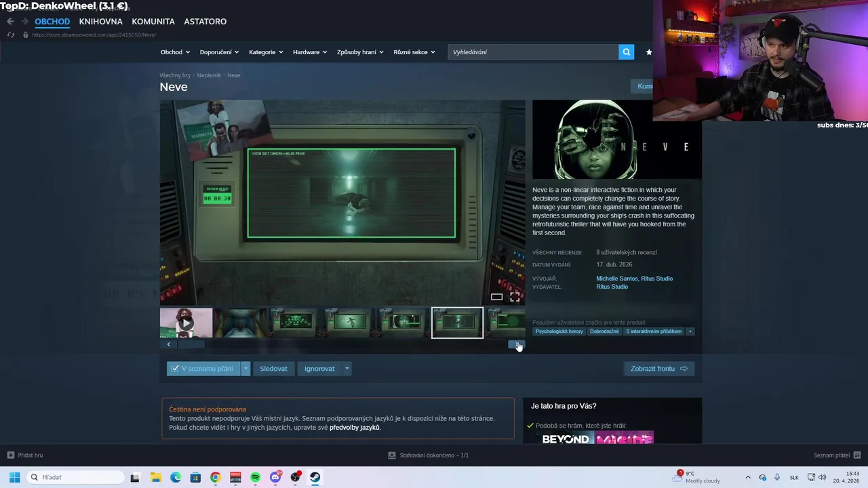The width and height of the screenshot is (868, 488).
Task: Open the Hardware dropdown menu
Action: coord(310,52)
